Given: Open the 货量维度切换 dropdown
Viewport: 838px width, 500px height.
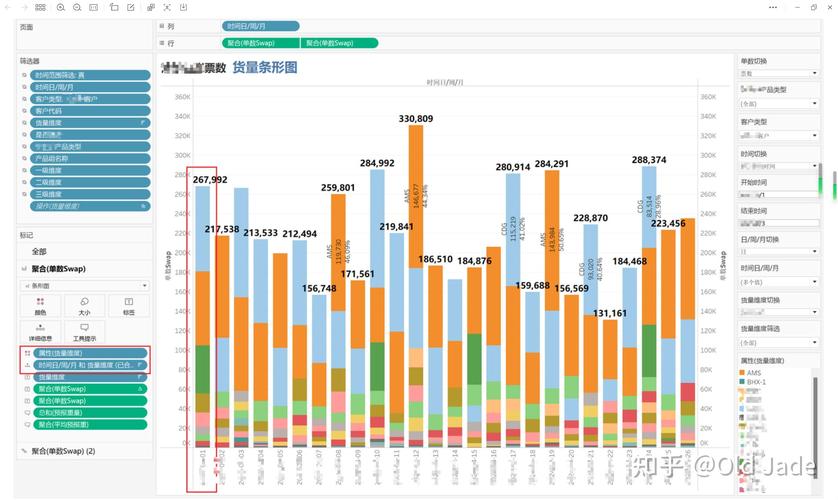Looking at the screenshot, I should [x=779, y=311].
